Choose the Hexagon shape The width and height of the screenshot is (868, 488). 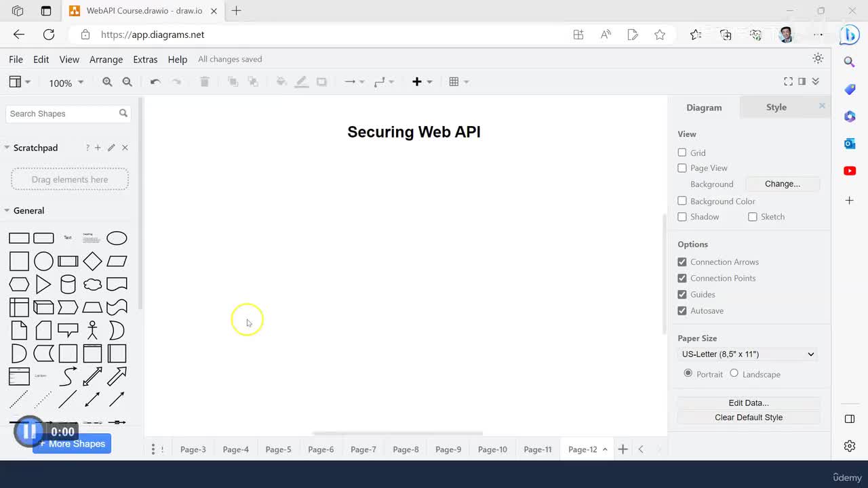19,284
